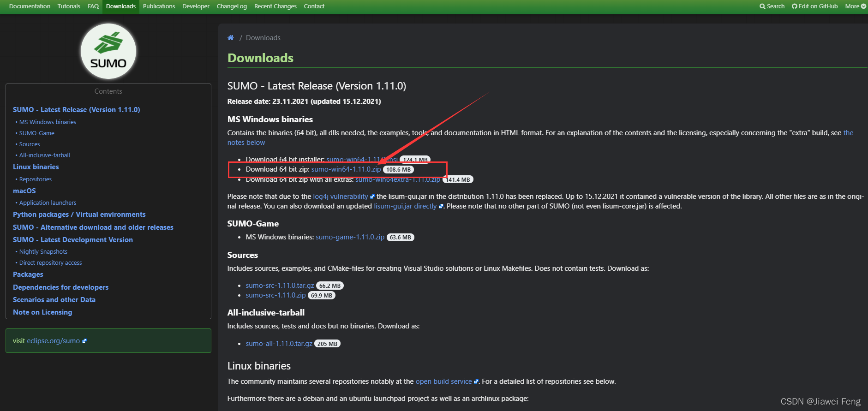Jump to SUMO Latest Release in contents
This screenshot has width=868, height=411.
pos(77,110)
